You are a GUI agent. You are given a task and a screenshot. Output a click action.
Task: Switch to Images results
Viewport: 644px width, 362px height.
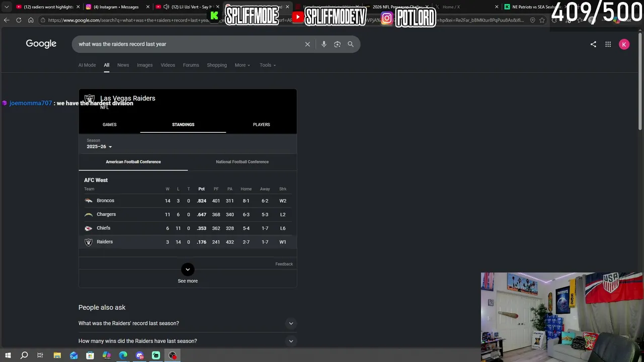tap(145, 65)
